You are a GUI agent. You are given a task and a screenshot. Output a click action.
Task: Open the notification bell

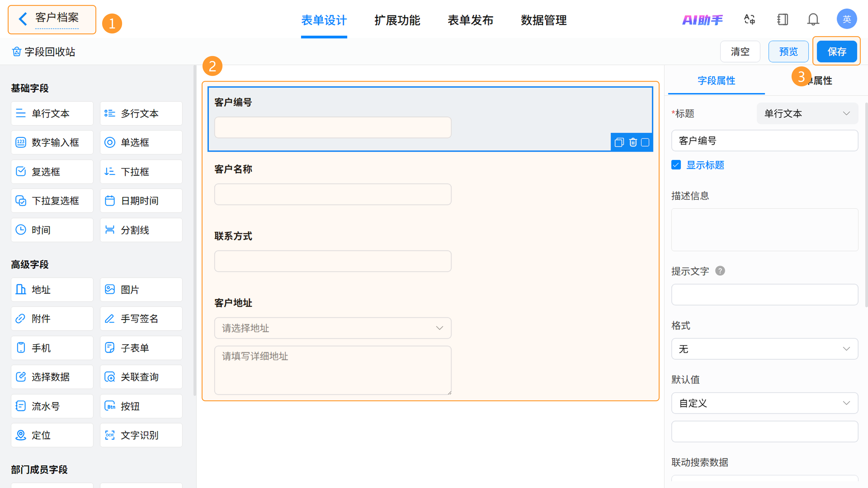click(x=813, y=19)
